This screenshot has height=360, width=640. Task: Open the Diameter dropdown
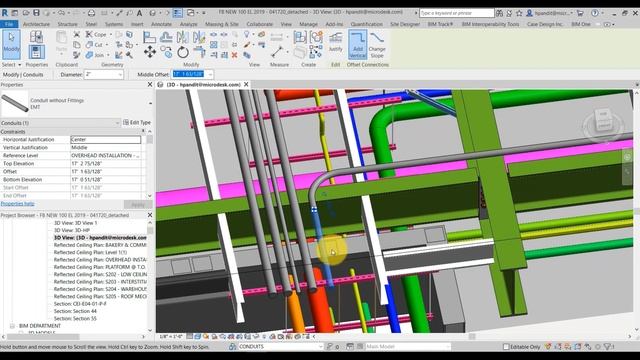point(120,75)
